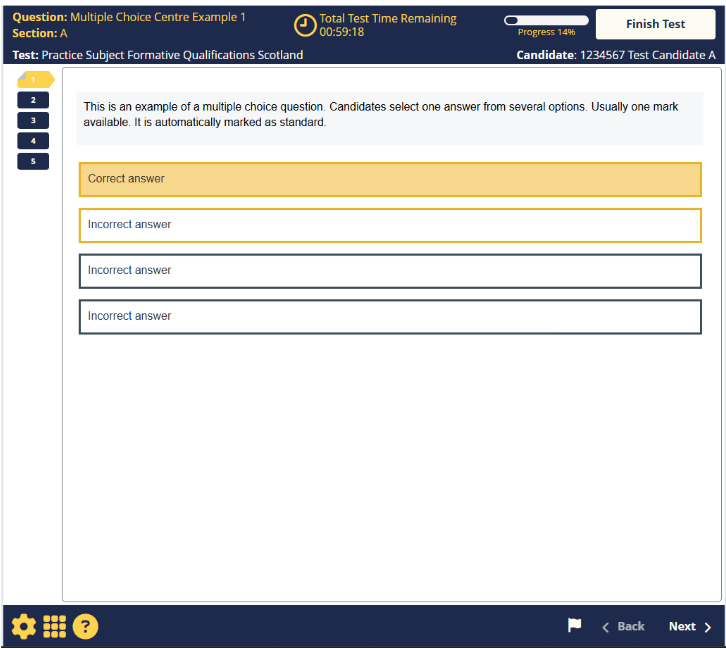Pick the middle 'Incorrect answer' option
Screen dimensions: 726x649
(390, 271)
